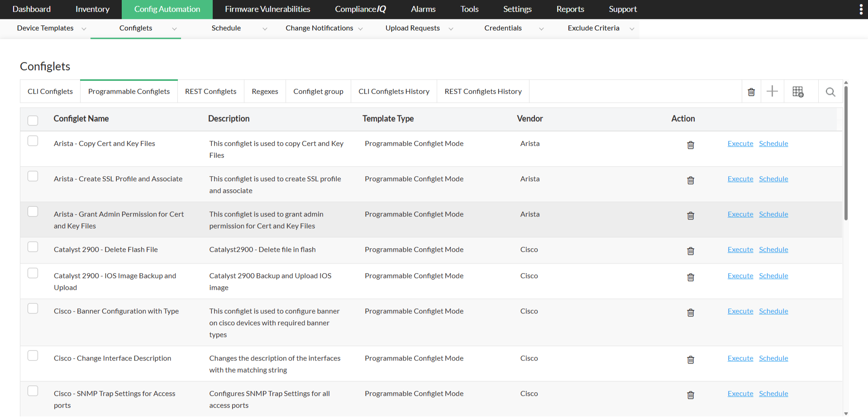Click the scrollbar down arrow
Screen dimensions: 868x419
pos(846,414)
